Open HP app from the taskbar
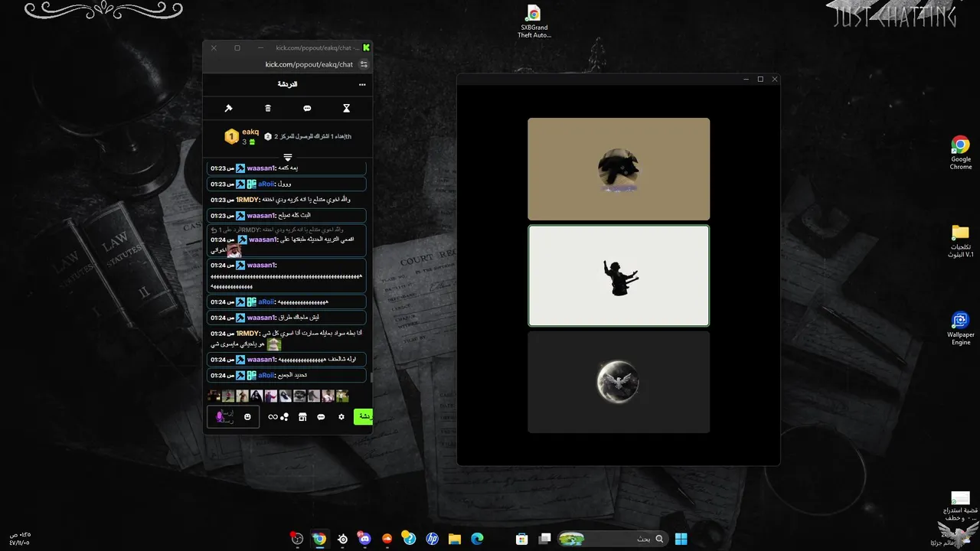980x551 pixels. (x=432, y=539)
